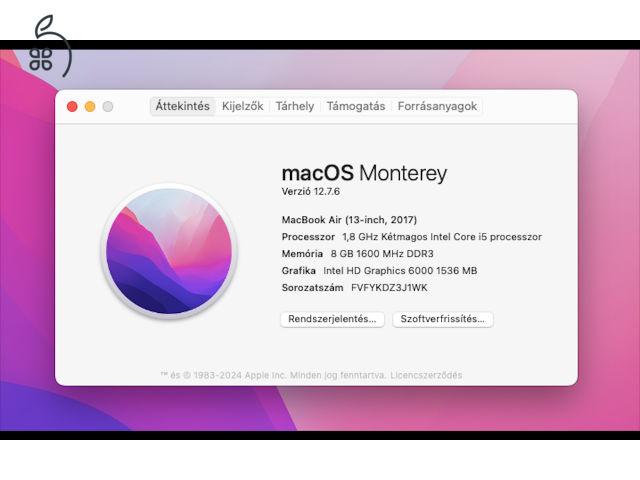Click the macOS Monterey title heading
Image resolution: width=640 pixels, height=480 pixels.
point(364,173)
